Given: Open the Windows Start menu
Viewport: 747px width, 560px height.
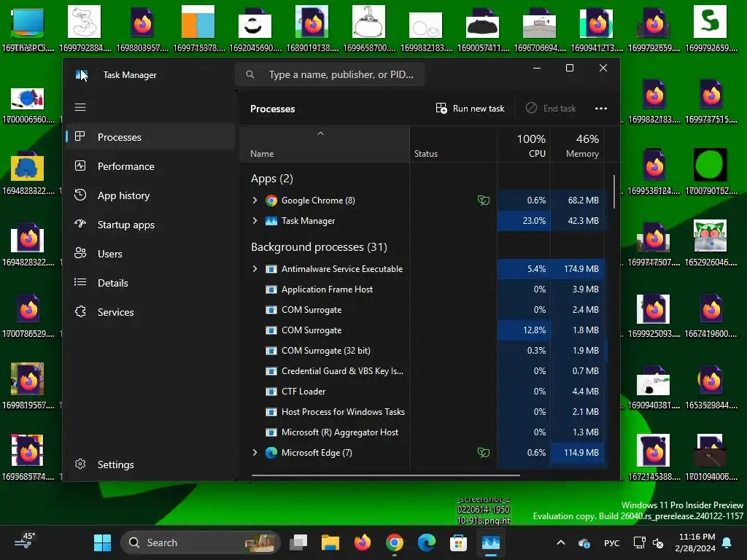Looking at the screenshot, I should [102, 542].
